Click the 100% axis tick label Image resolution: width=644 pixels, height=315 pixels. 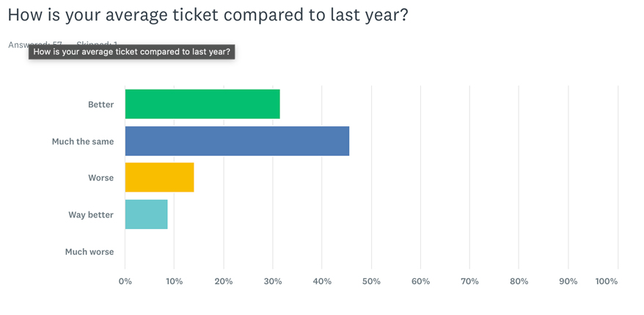(607, 281)
